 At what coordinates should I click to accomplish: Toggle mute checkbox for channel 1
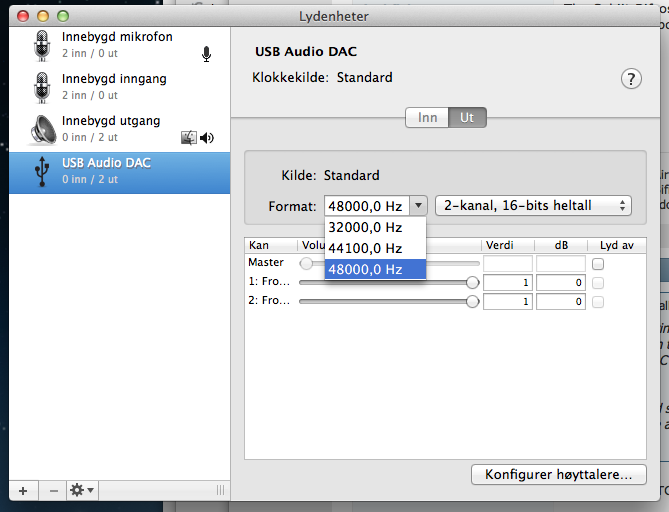point(598,283)
